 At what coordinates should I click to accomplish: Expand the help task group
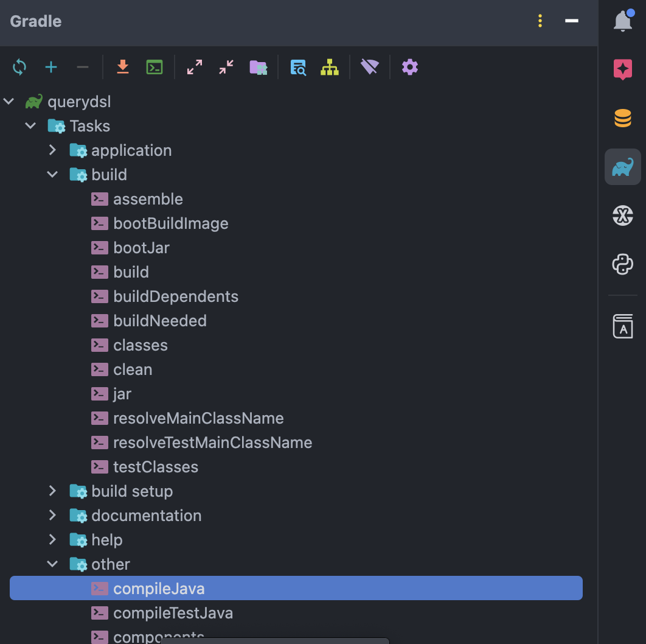point(52,539)
